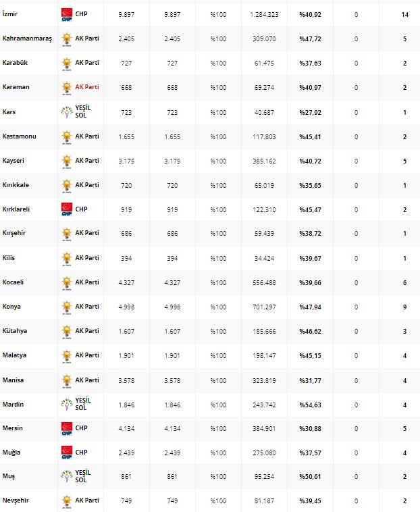The image size is (420, 512).
Task: Click AK Parti logo beside Kahramanmaraş
Action: 66,39
